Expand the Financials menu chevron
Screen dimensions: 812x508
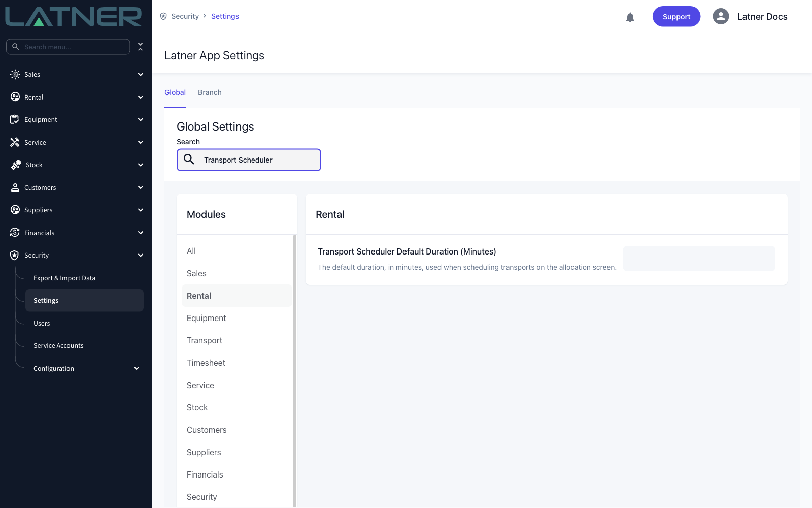click(141, 233)
